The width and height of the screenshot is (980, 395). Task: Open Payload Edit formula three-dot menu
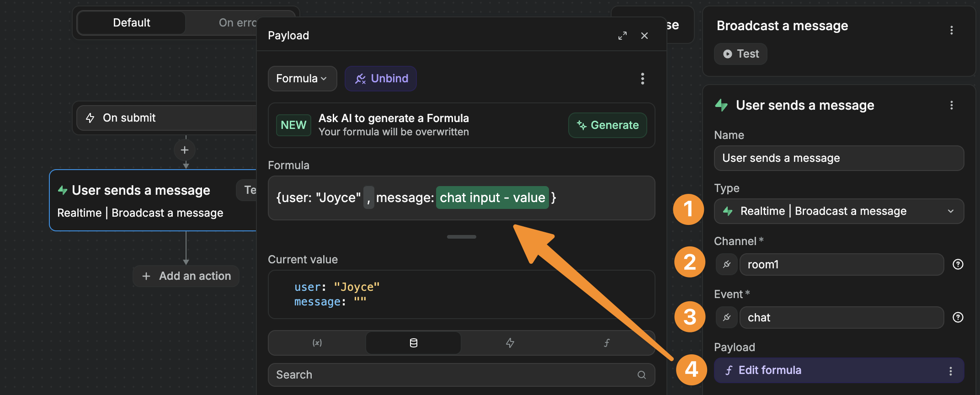[x=951, y=371]
